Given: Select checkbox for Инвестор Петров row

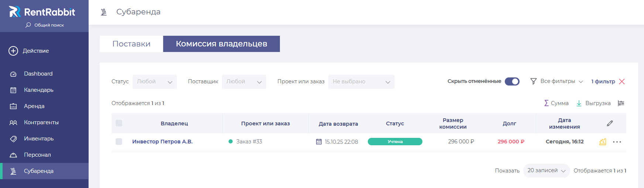Looking at the screenshot, I should click(119, 142).
